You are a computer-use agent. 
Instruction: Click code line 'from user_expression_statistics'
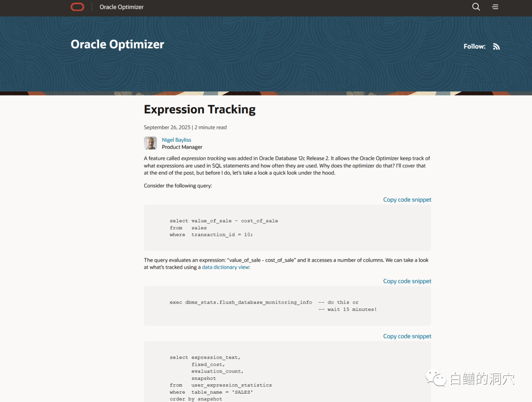[x=221, y=385]
